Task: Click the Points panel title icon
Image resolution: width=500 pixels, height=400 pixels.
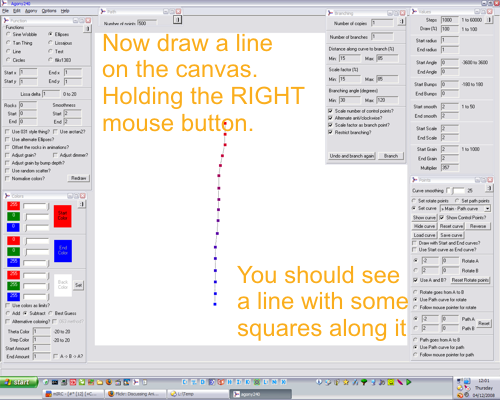Action: (x=415, y=180)
